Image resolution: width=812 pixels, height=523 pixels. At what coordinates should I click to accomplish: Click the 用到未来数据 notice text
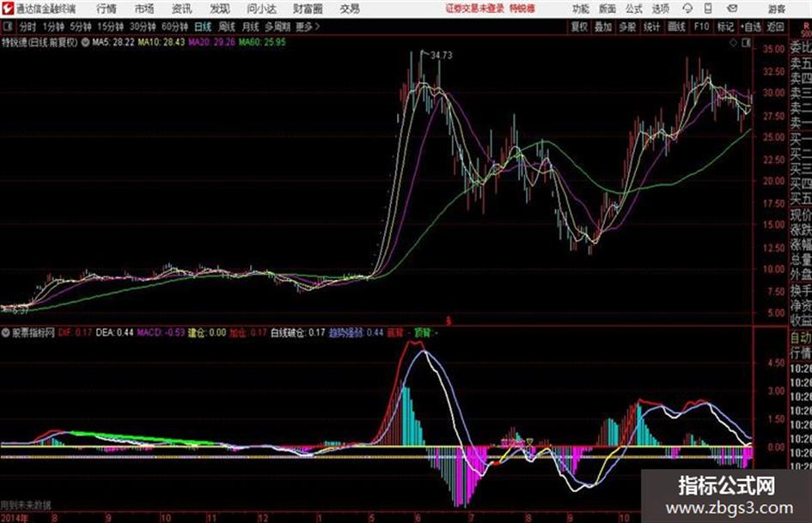[x=26, y=505]
